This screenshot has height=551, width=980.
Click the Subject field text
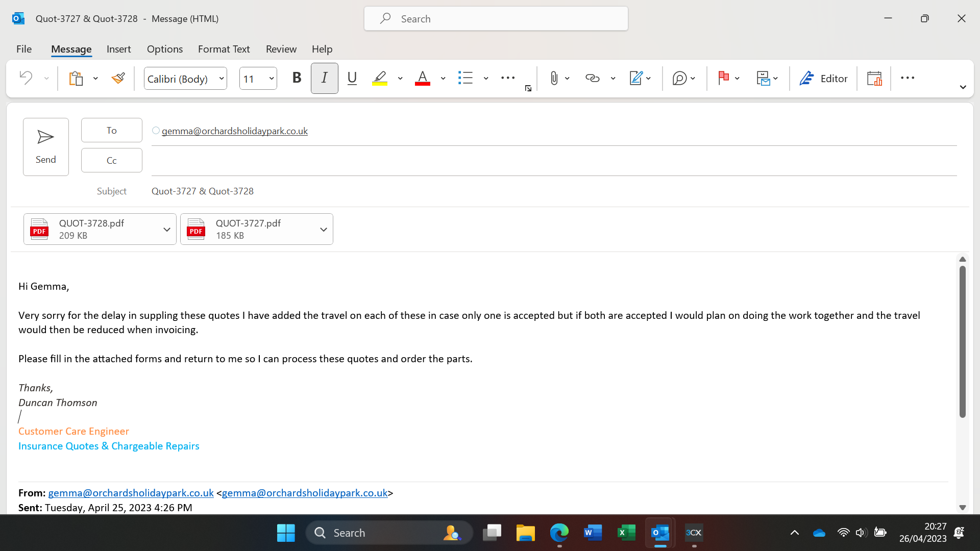coord(202,191)
